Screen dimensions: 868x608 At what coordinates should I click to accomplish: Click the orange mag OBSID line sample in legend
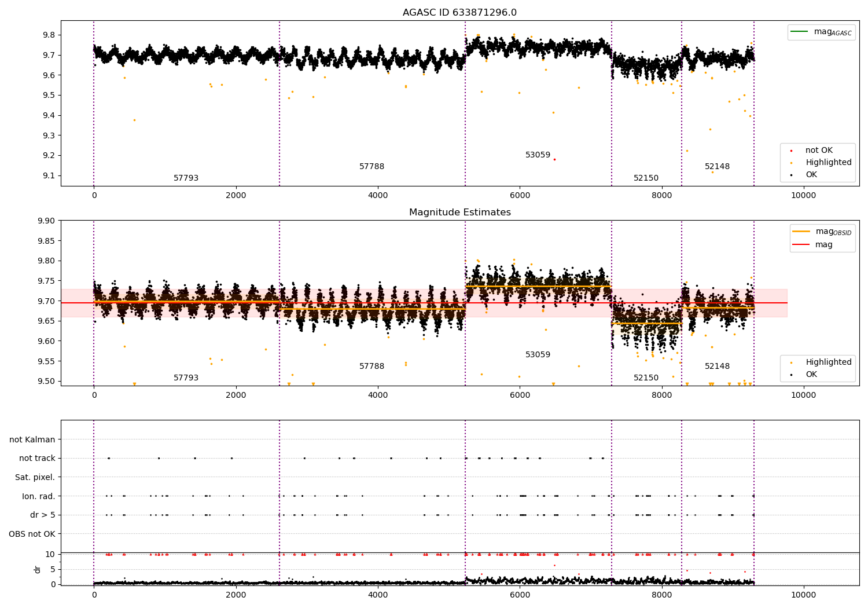(x=801, y=231)
